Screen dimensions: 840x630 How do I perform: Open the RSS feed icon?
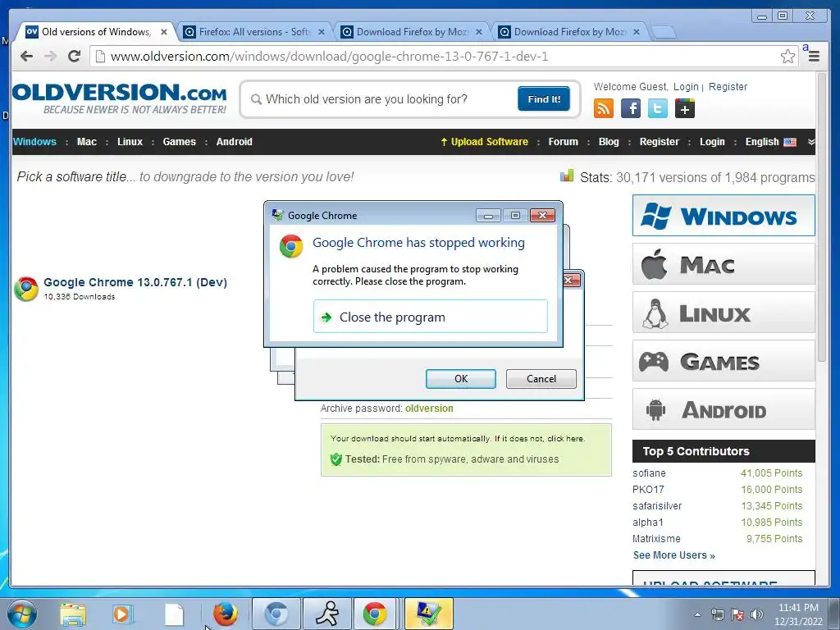[x=603, y=109]
